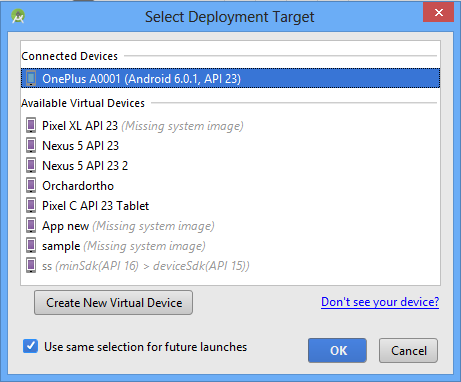Click the Pixel C Tablet device icon
Image resolution: width=461 pixels, height=382 pixels.
(x=31, y=206)
